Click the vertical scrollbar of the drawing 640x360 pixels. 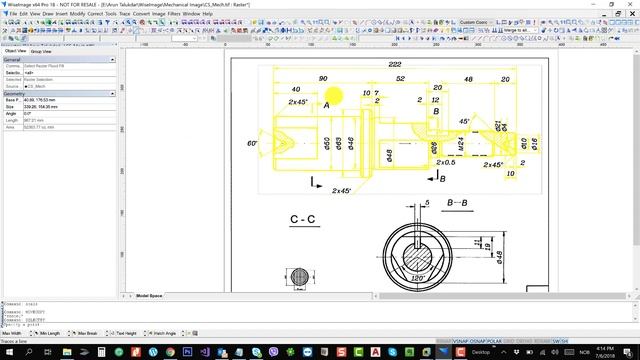pyautogui.click(x=636, y=149)
